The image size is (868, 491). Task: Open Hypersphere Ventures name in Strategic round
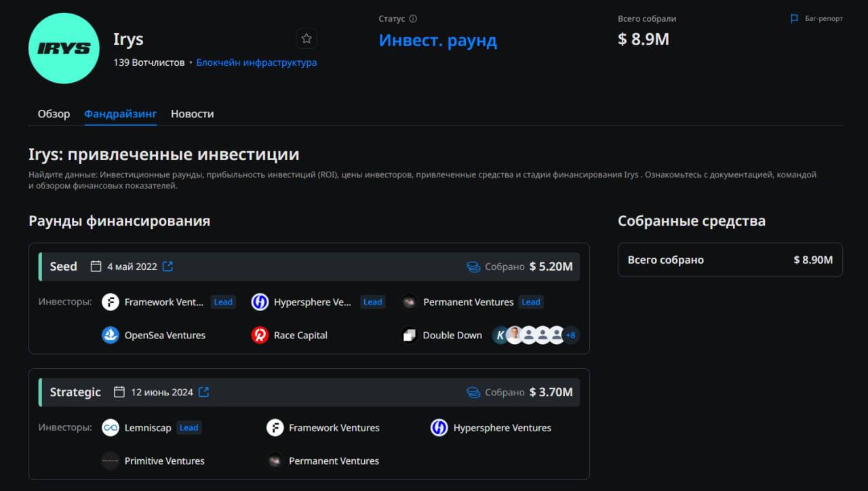(x=502, y=428)
